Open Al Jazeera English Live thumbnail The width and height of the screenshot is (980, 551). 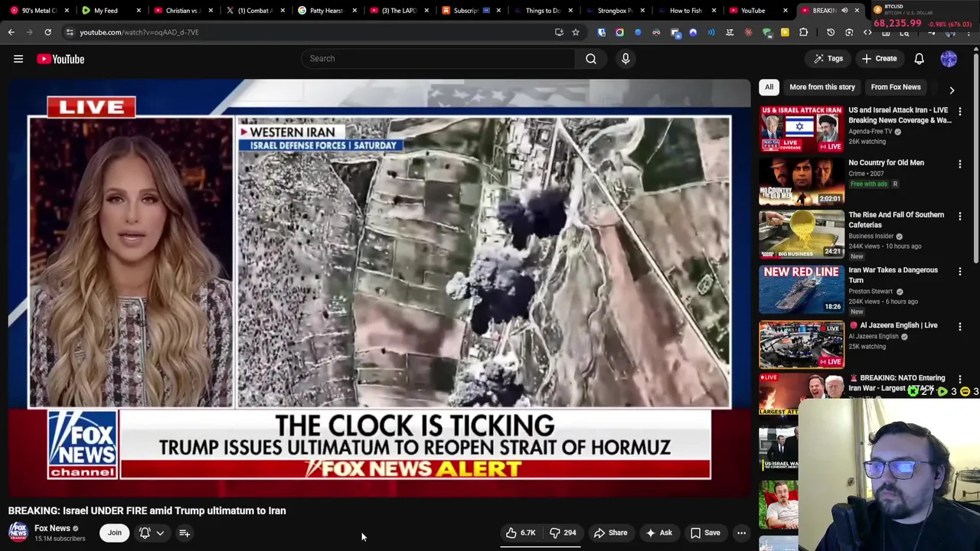pos(802,345)
